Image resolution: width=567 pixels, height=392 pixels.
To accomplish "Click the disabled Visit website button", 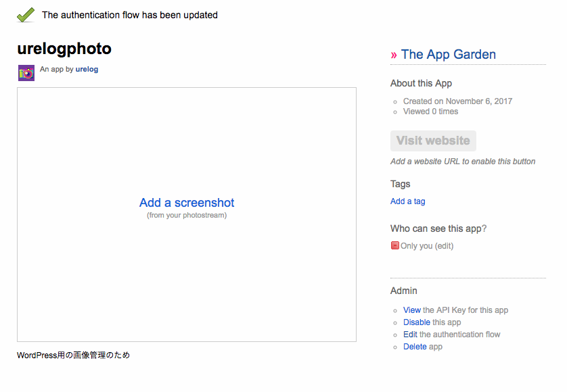I will (433, 141).
